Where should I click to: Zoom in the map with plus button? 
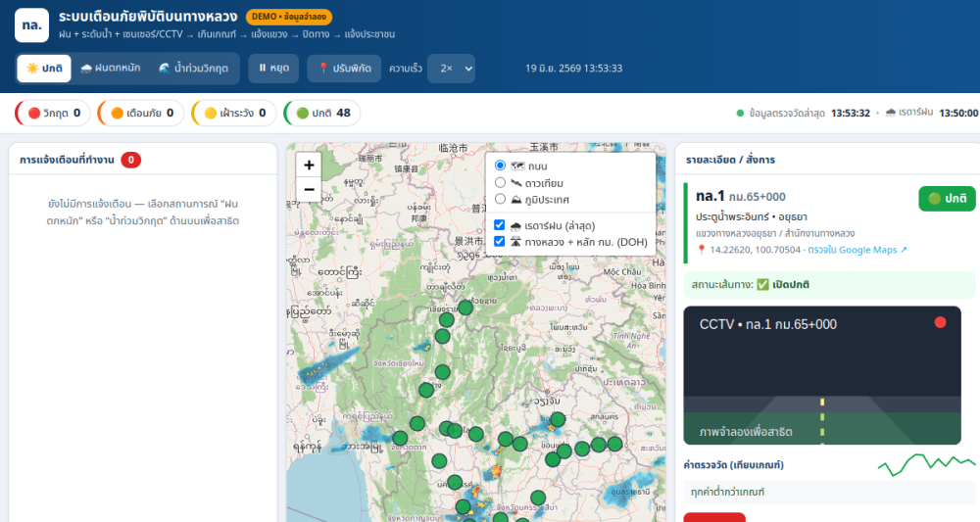tap(309, 165)
